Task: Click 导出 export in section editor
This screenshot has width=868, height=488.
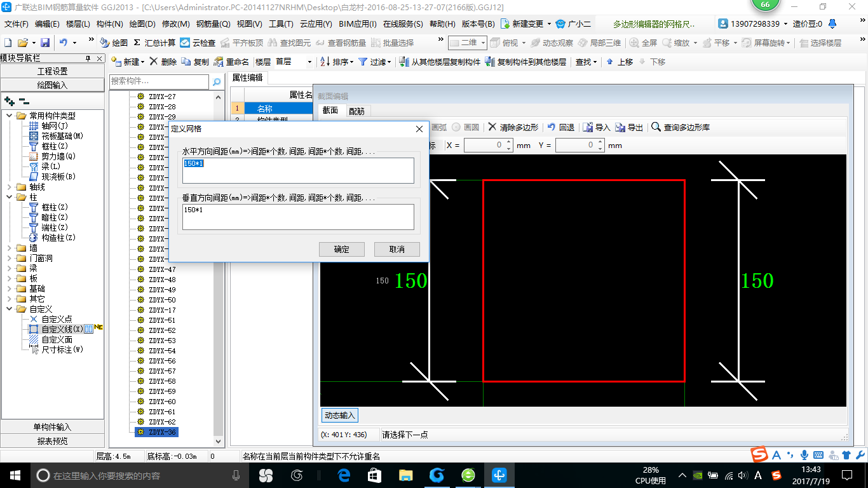Action: point(630,127)
